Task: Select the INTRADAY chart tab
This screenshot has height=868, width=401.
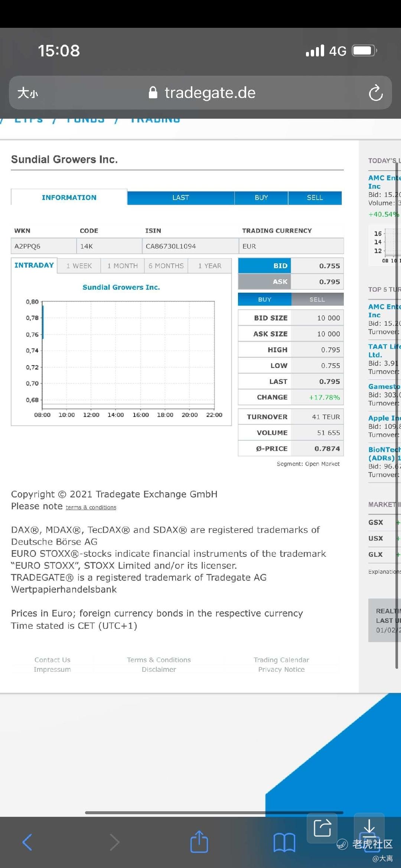Action: click(x=34, y=265)
